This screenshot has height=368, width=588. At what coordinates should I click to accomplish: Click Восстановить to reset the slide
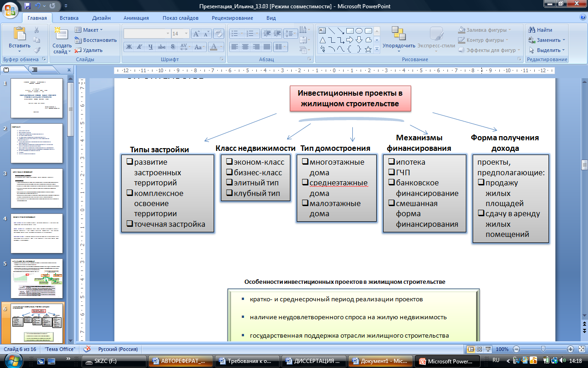tap(96, 40)
